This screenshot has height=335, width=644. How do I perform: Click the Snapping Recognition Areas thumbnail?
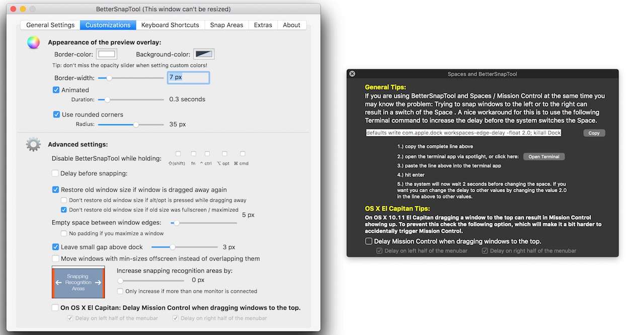pos(78,283)
